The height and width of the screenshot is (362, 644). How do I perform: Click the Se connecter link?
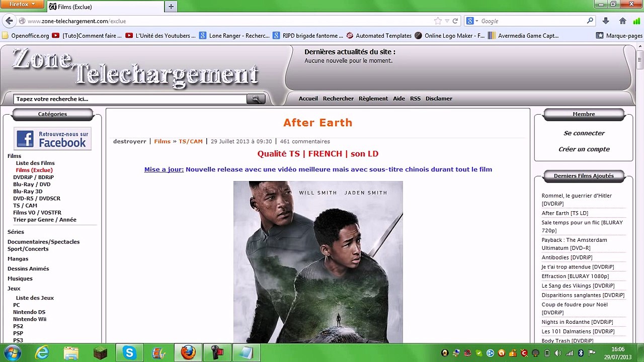(x=584, y=133)
